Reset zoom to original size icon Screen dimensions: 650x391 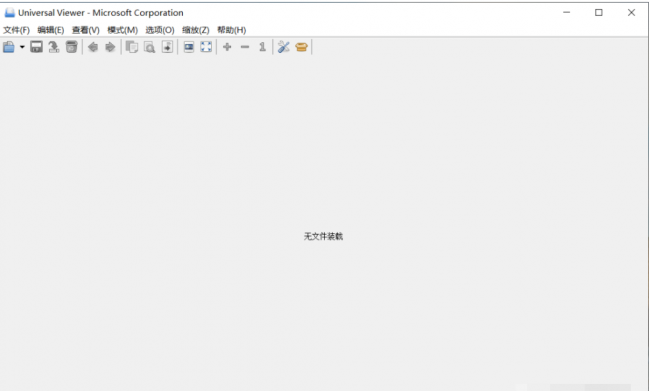point(262,47)
